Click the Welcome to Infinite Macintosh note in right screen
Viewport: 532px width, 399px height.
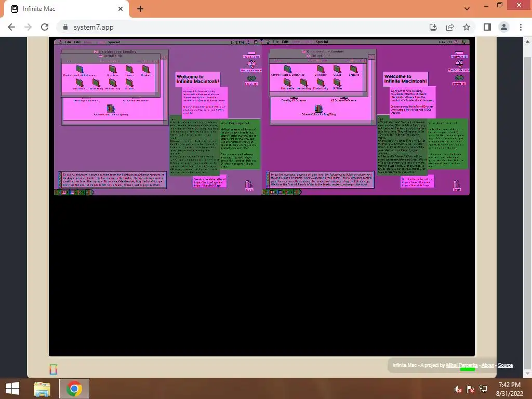pos(405,79)
